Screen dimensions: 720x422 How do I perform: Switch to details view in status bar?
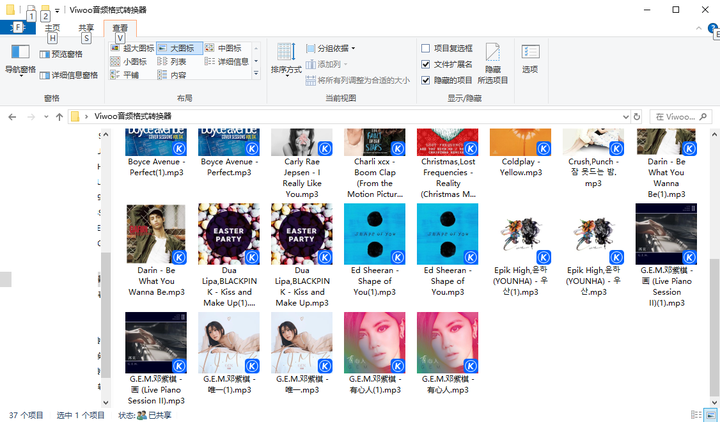[x=696, y=415]
